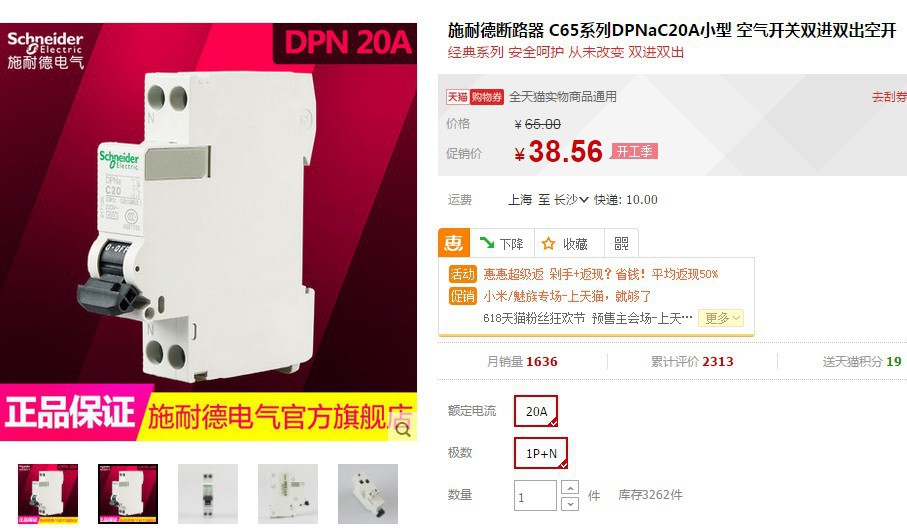The image size is (907, 532).
Task: Select the 1P+N pole number option
Action: pos(541,453)
